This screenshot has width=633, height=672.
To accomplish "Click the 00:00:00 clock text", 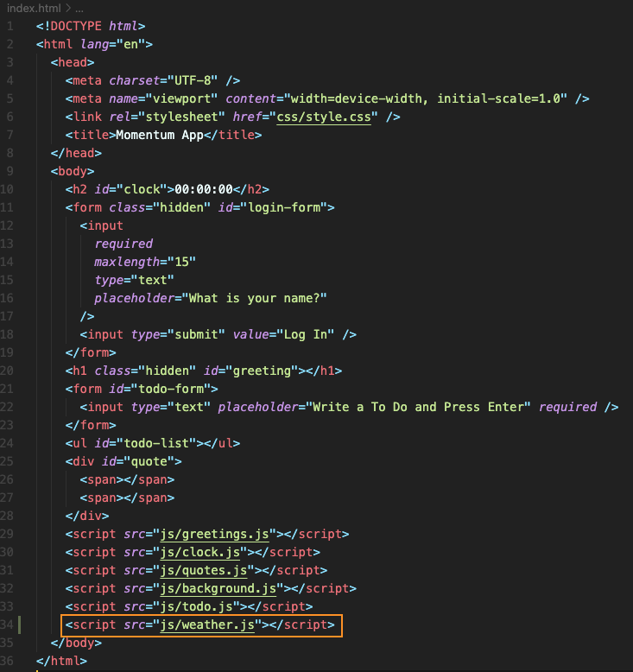I will 204,189.
